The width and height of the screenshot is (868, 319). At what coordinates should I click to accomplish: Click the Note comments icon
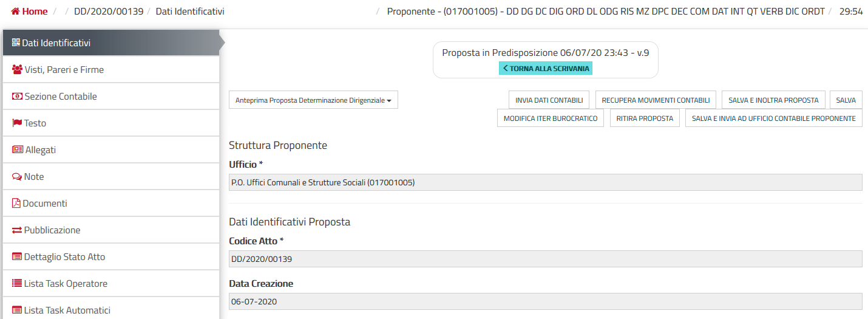[17, 177]
